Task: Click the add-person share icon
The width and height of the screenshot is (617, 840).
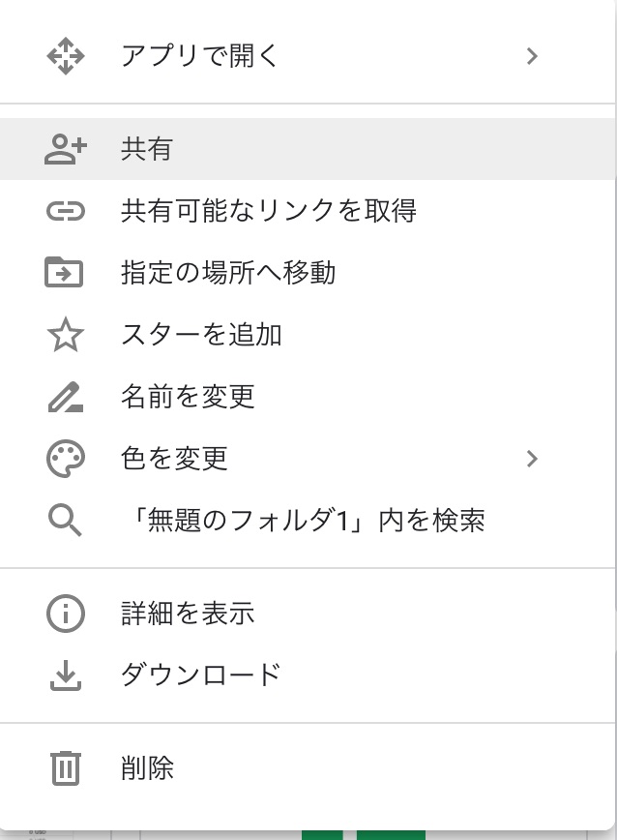Action: point(65,149)
